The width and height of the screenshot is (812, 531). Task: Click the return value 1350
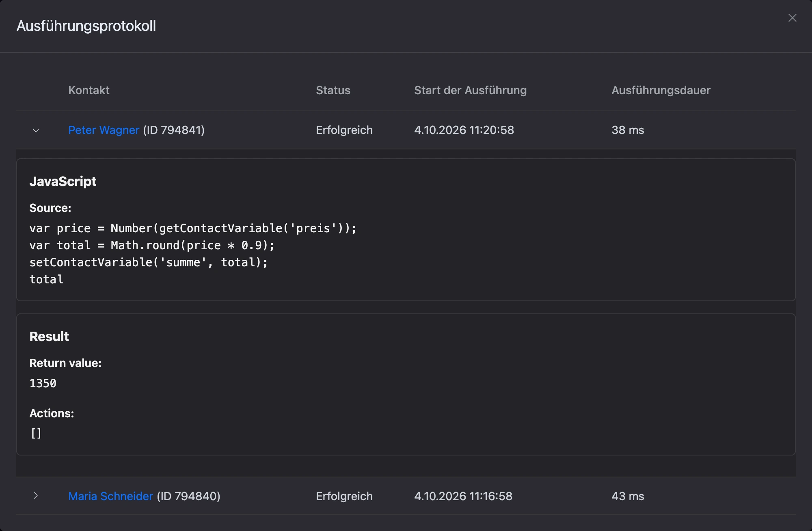tap(43, 383)
